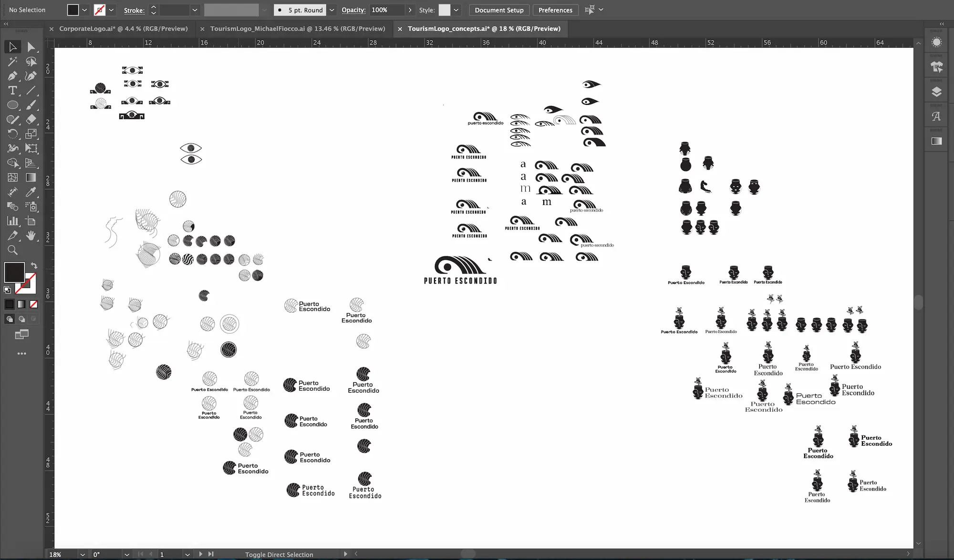Swap fill and stroke colors
This screenshot has height=560, width=954.
[34, 265]
